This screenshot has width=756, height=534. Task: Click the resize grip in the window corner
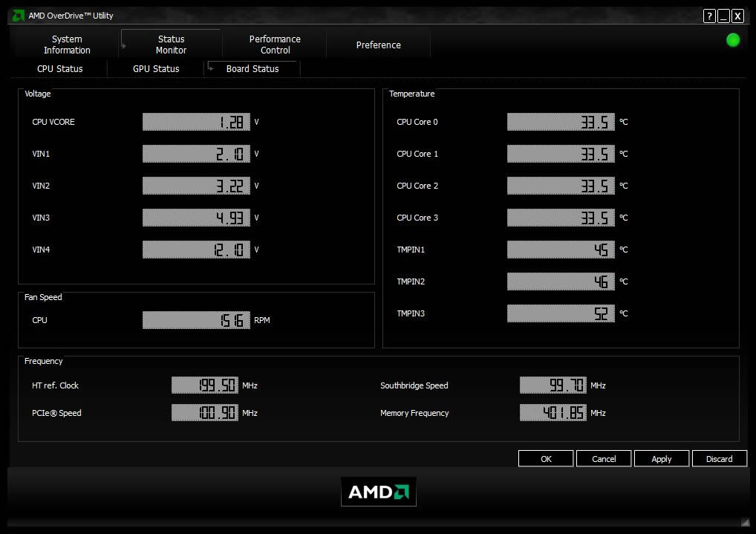746,522
